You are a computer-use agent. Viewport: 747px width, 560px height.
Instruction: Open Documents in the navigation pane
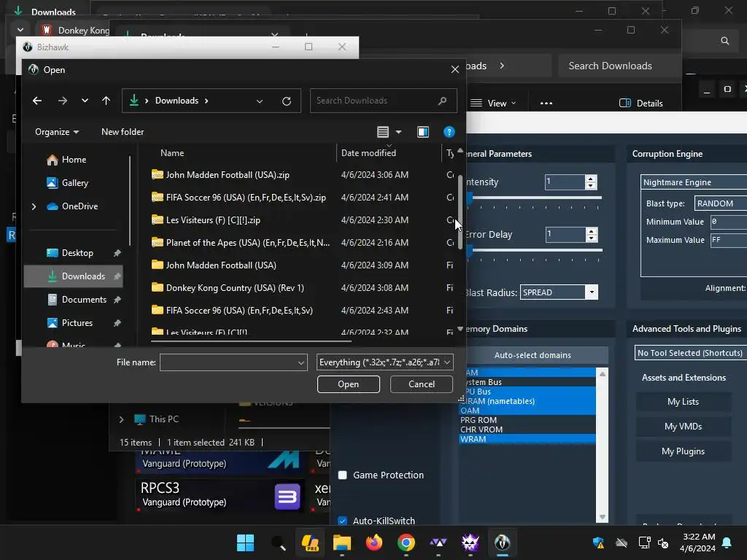pos(77,300)
